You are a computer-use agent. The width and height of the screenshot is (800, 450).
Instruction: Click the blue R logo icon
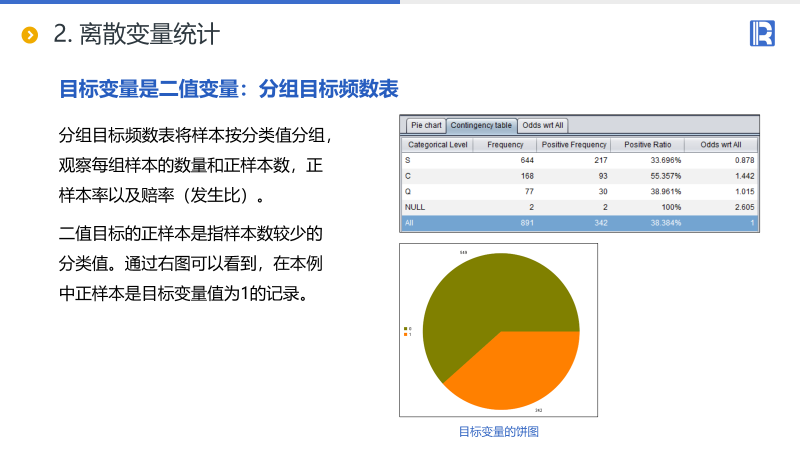pos(762,33)
